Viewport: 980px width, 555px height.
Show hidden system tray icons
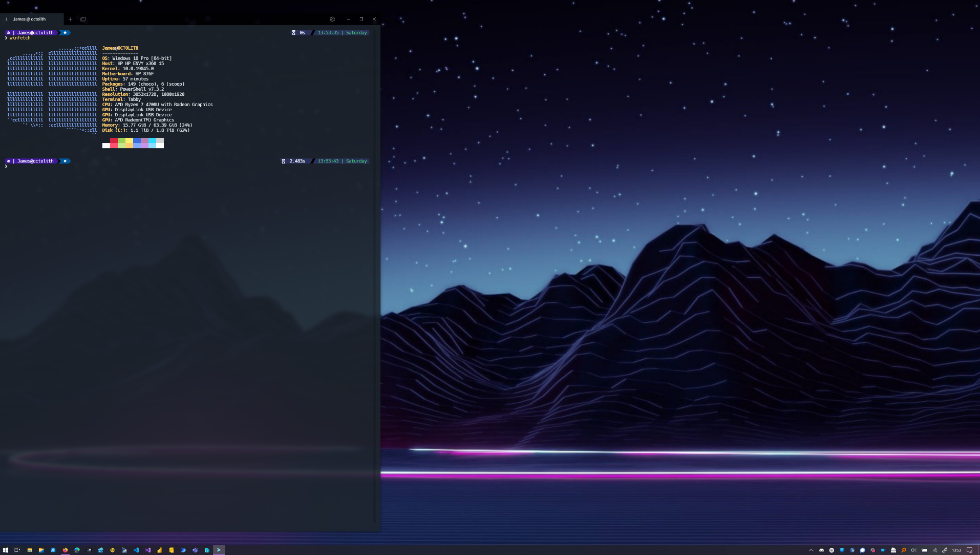(x=811, y=550)
